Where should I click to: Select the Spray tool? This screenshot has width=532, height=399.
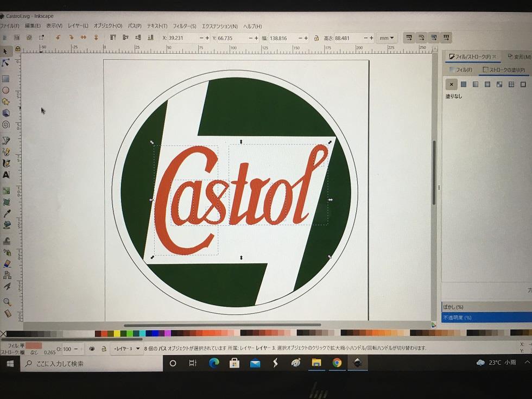click(7, 252)
